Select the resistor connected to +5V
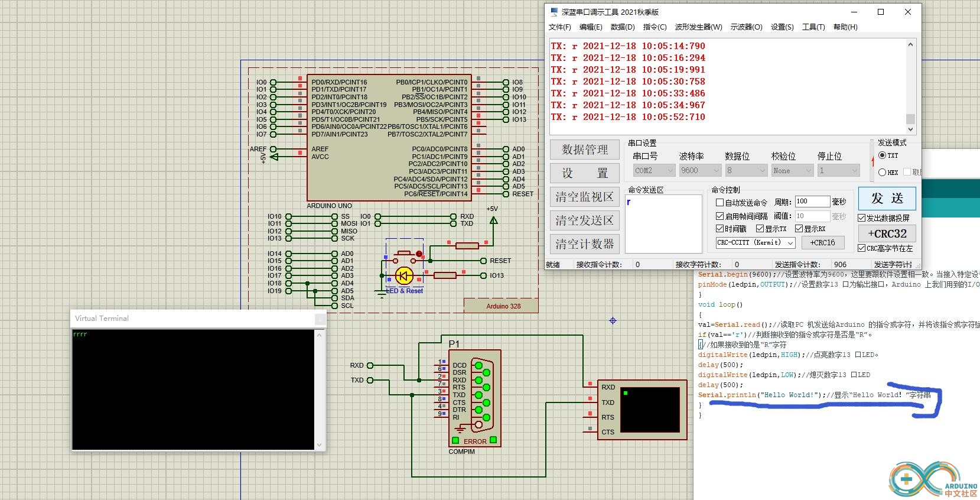 [x=467, y=245]
